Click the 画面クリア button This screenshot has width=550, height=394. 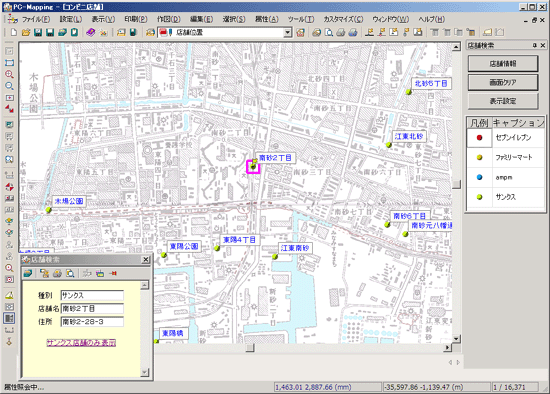pos(503,82)
